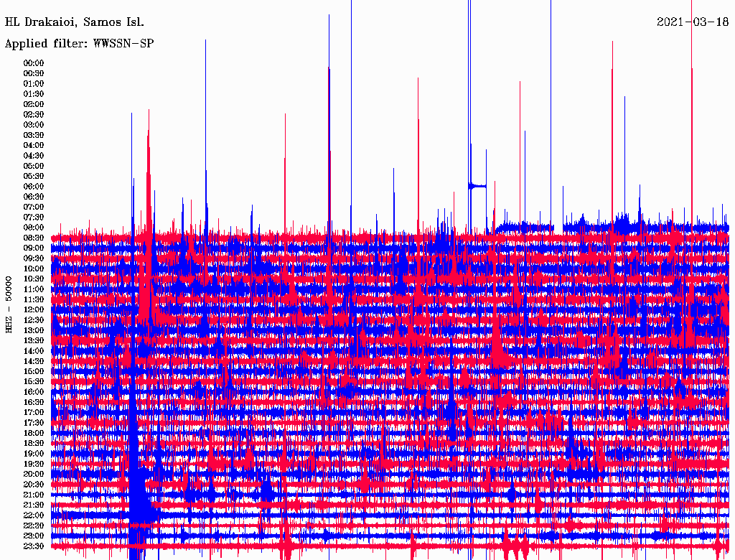Image resolution: width=735 pixels, height=560 pixels.
Task: Select the 23:30 time row label
Action: pos(34,546)
